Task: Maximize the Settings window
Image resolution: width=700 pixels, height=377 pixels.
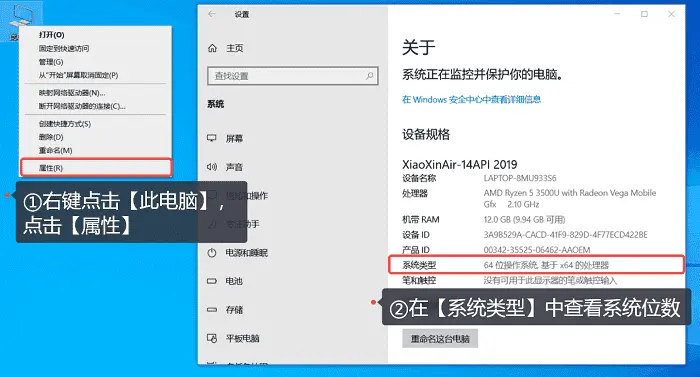Action: [644, 14]
